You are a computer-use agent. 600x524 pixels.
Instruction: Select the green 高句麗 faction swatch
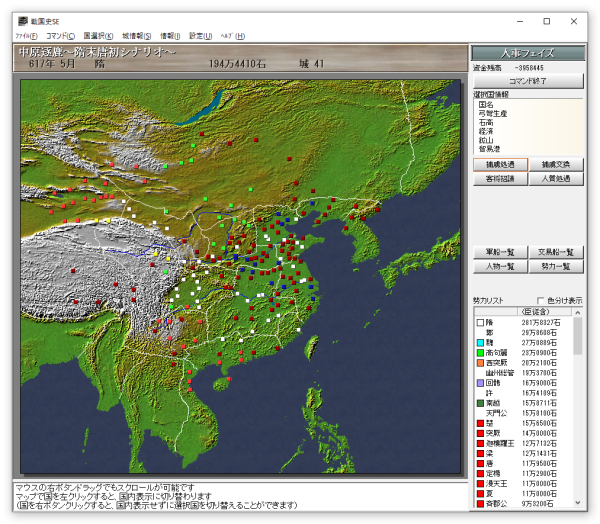coord(479,352)
